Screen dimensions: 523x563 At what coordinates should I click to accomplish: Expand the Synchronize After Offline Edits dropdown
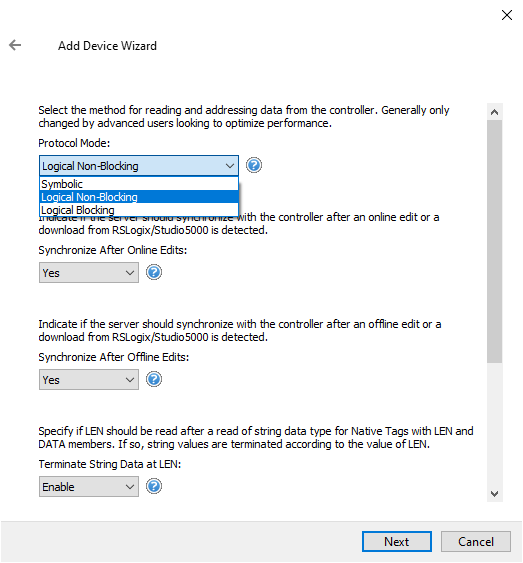coord(89,380)
